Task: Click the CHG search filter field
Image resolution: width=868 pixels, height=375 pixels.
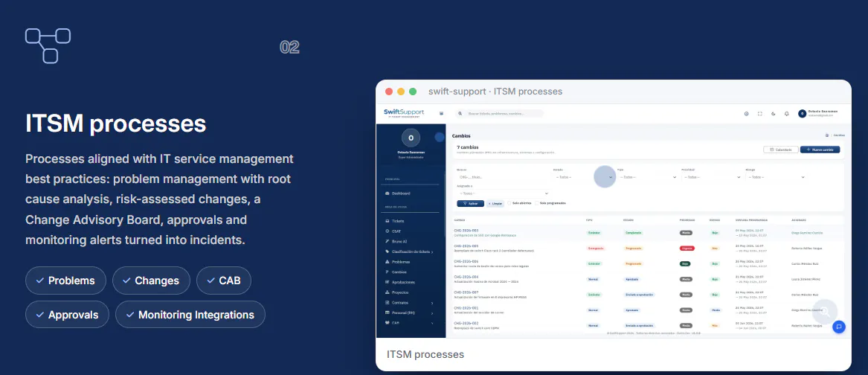Action: (502, 177)
